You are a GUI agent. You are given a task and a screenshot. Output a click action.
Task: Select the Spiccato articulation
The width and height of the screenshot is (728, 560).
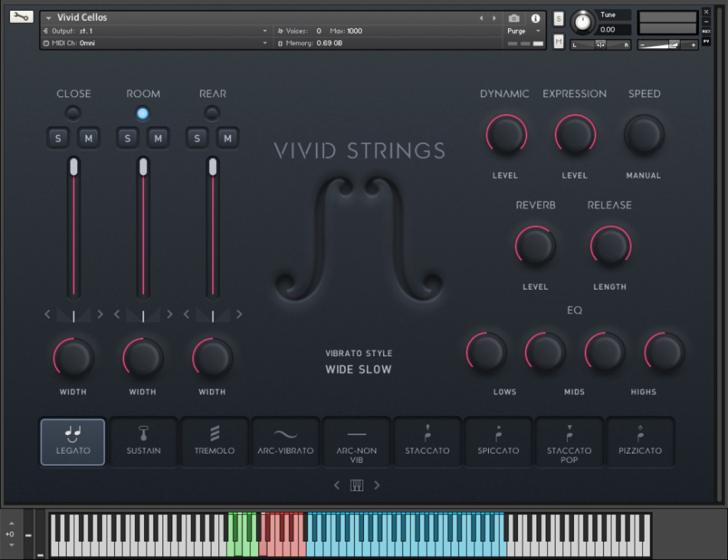coord(498,441)
